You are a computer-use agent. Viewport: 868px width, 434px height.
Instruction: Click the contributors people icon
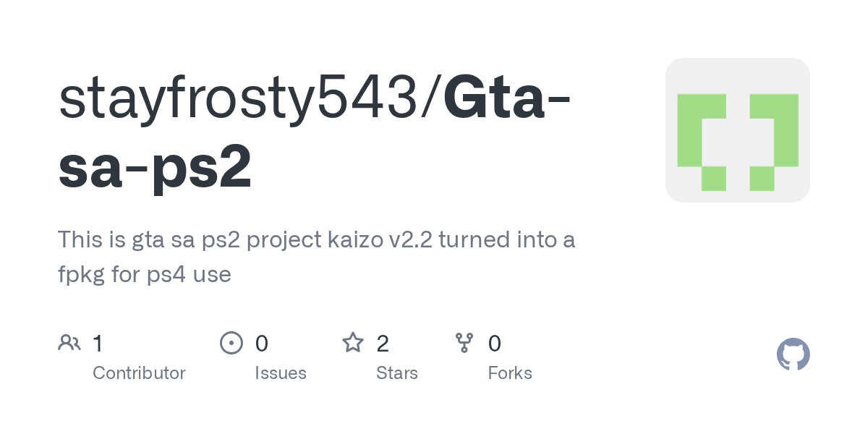(69, 342)
